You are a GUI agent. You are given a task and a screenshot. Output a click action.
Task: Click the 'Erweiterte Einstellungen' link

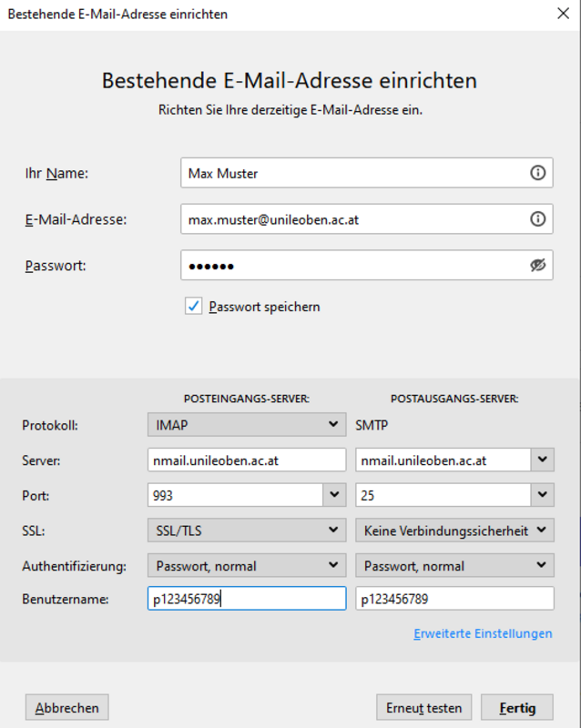(x=483, y=633)
